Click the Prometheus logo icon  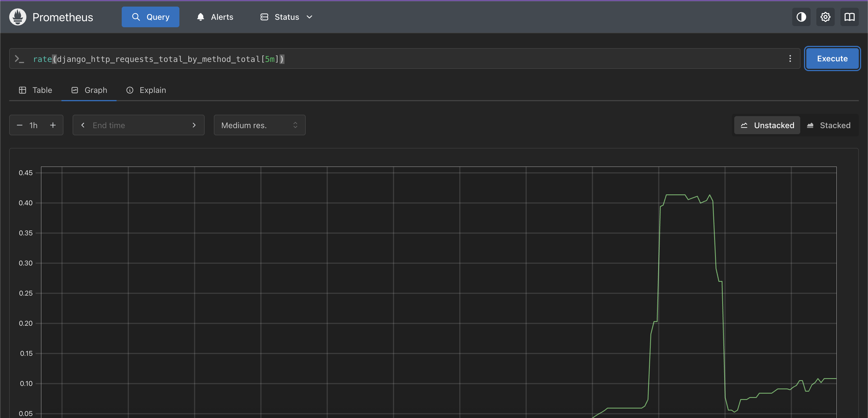coord(18,17)
